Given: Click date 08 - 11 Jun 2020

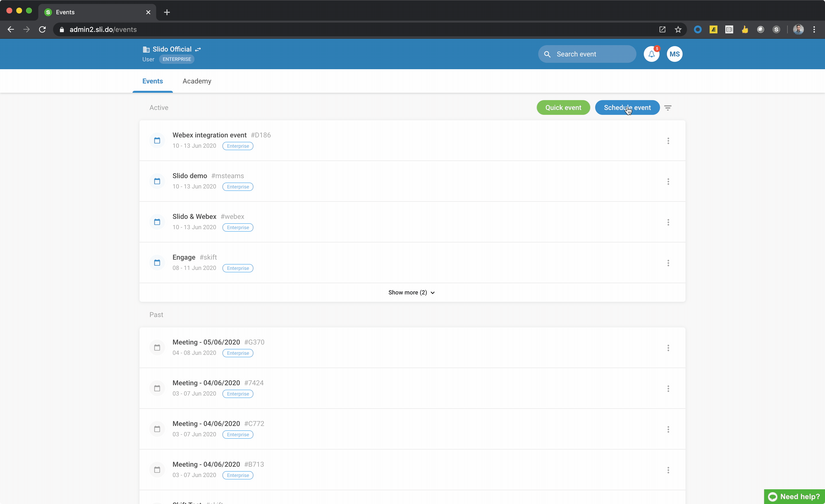Looking at the screenshot, I should [x=194, y=268].
